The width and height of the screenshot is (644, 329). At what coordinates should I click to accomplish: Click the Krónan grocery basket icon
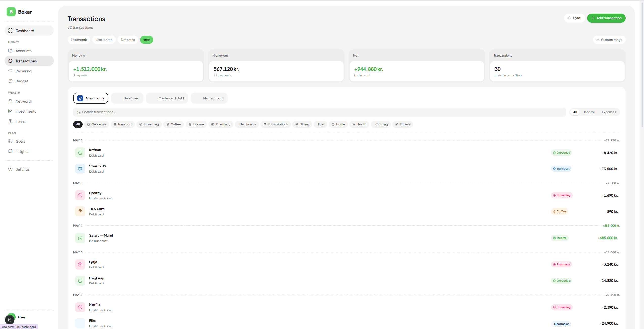pos(80,153)
